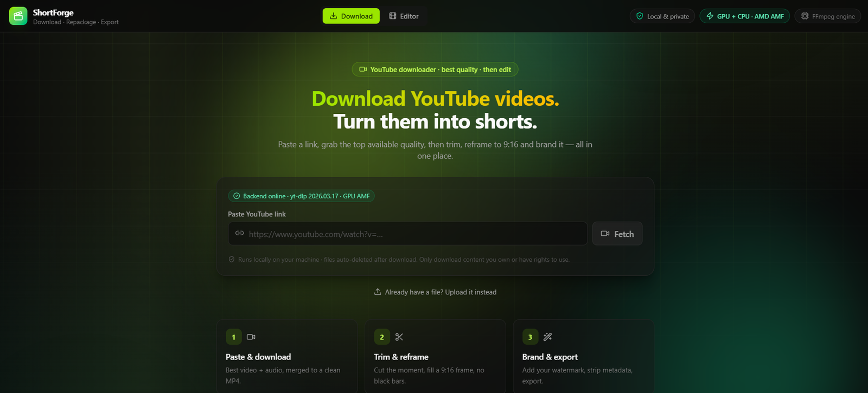
Task: Click the ShortForge clapperboard logo icon
Action: [18, 16]
